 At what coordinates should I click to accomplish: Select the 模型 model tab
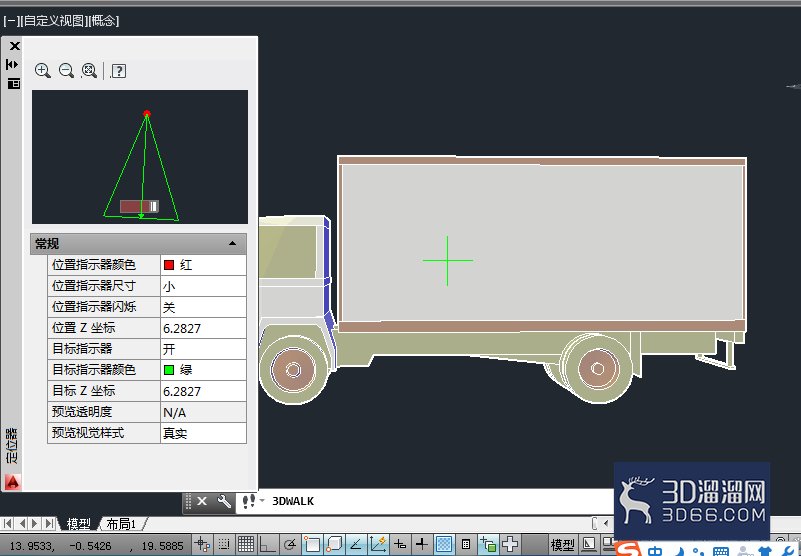tap(79, 524)
